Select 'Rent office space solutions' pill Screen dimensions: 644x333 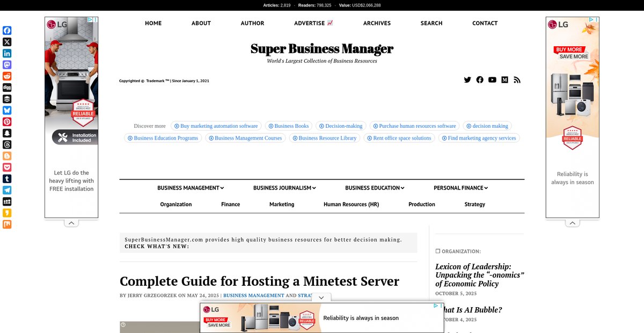click(399, 138)
